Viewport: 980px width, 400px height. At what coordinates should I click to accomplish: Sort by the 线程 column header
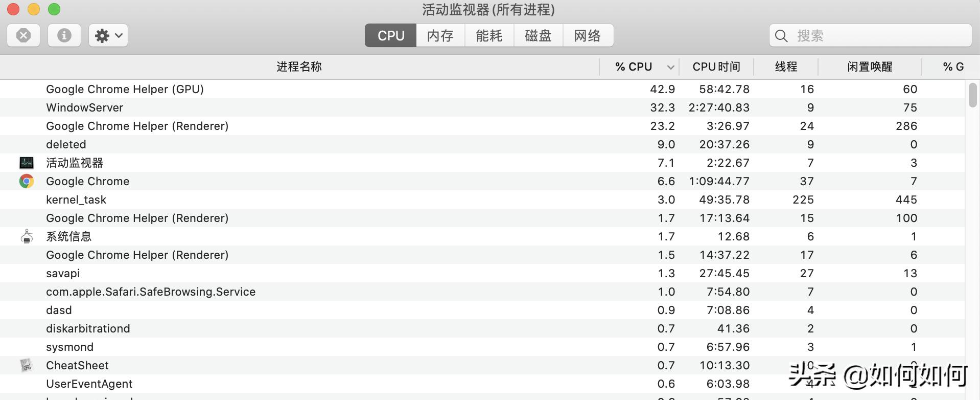pos(786,66)
